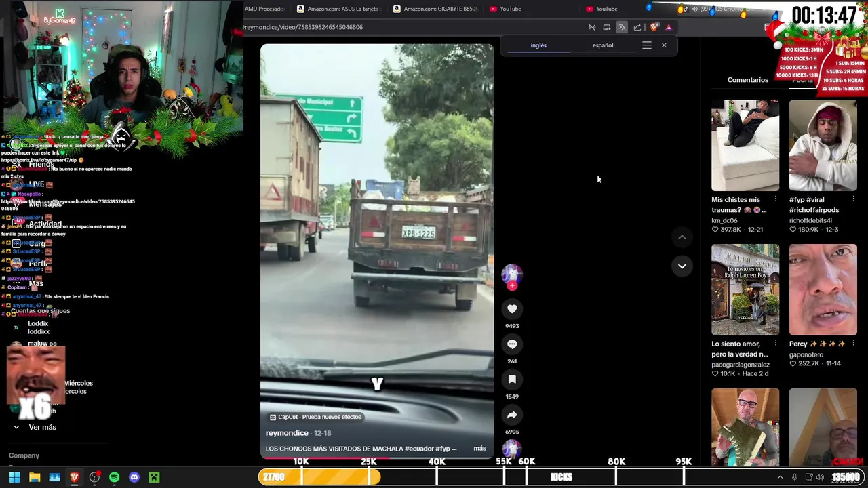Open Loddix followed account

click(x=38, y=327)
